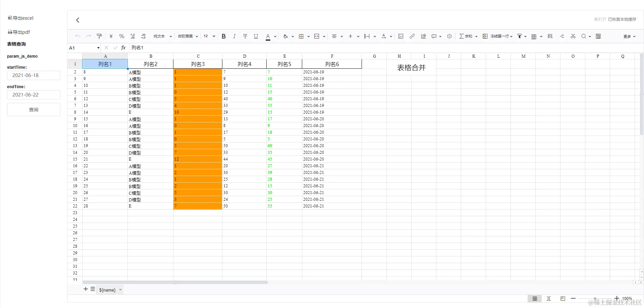This screenshot has width=644, height=308.
Task: Click the 求和 sum function button
Action: (466, 36)
